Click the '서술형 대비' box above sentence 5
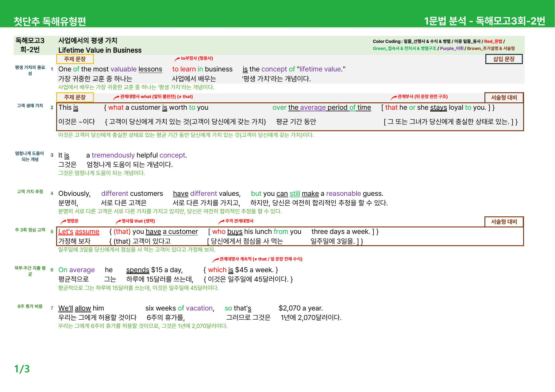Image resolution: width=555 pixels, height=392 pixels. pos(504,222)
